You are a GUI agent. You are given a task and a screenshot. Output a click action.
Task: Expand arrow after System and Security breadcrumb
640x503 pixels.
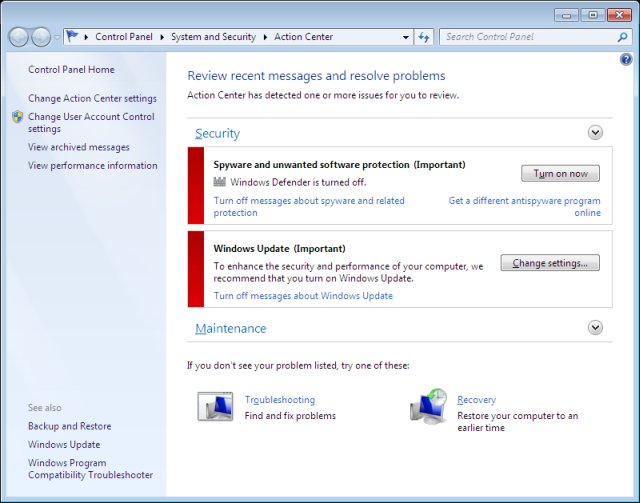point(265,37)
